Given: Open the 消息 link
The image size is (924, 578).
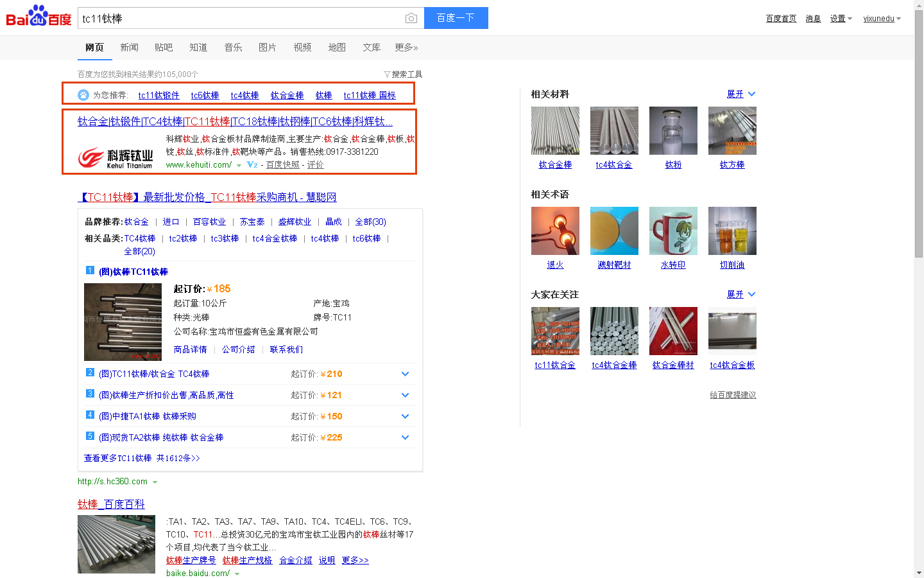Looking at the screenshot, I should click(x=813, y=19).
